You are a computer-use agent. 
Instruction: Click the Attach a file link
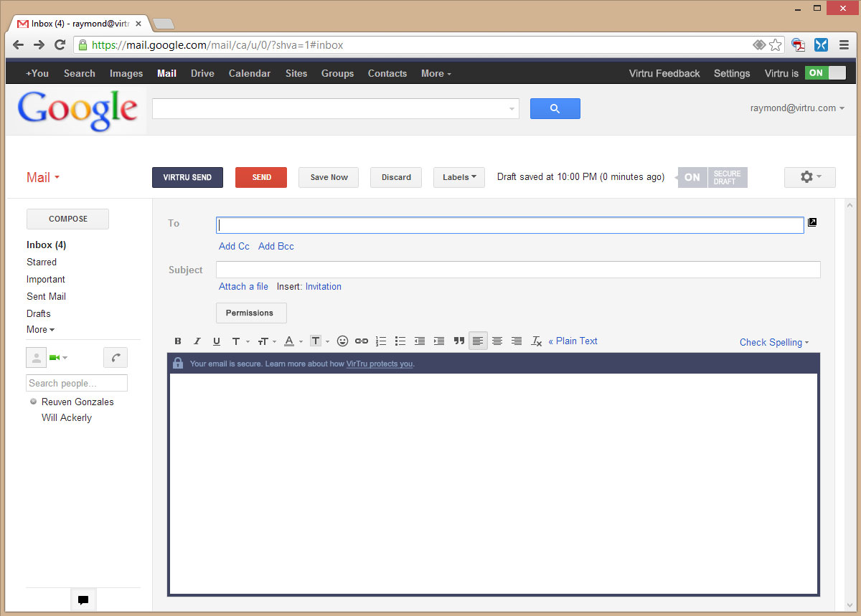pos(243,286)
